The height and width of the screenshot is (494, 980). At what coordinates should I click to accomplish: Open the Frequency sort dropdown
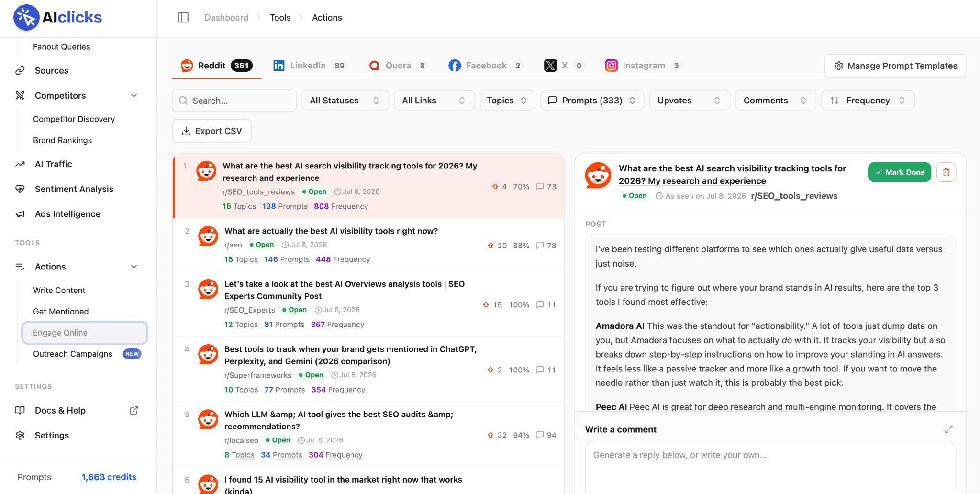(x=868, y=101)
